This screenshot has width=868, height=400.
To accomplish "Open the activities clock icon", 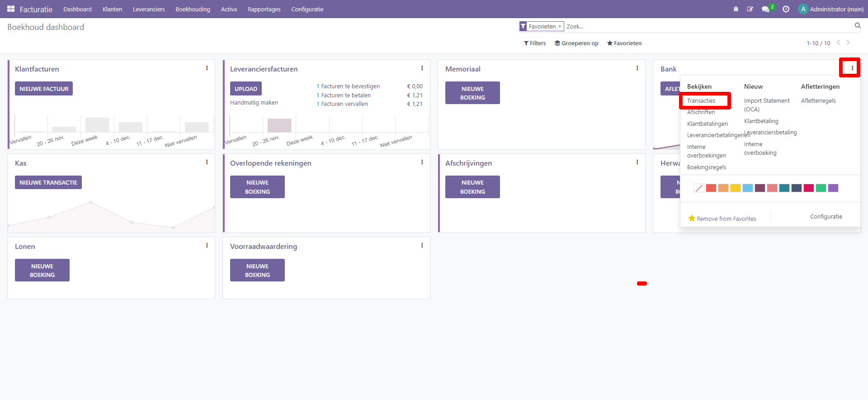I will (786, 9).
